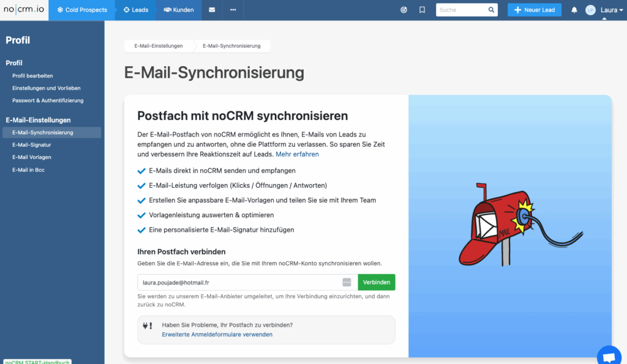Screen dimensions: 627x364
Task: Go to the Leads tab
Action: 136,10
